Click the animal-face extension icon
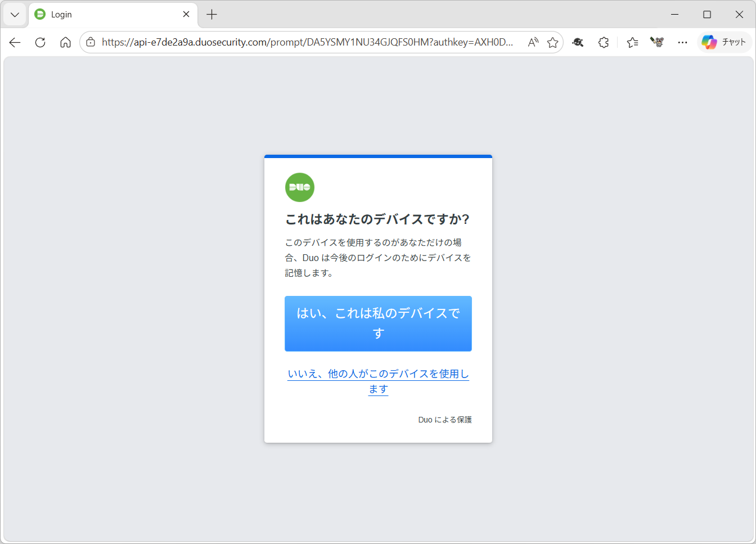 pyautogui.click(x=657, y=42)
